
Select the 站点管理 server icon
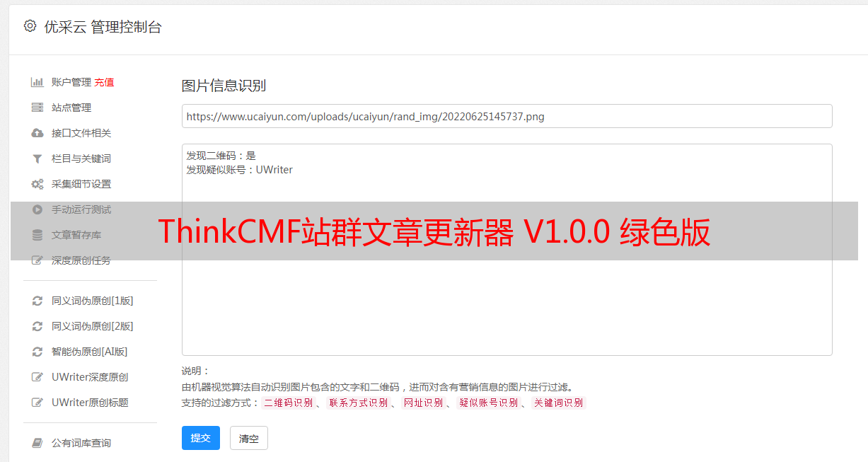[x=37, y=108]
